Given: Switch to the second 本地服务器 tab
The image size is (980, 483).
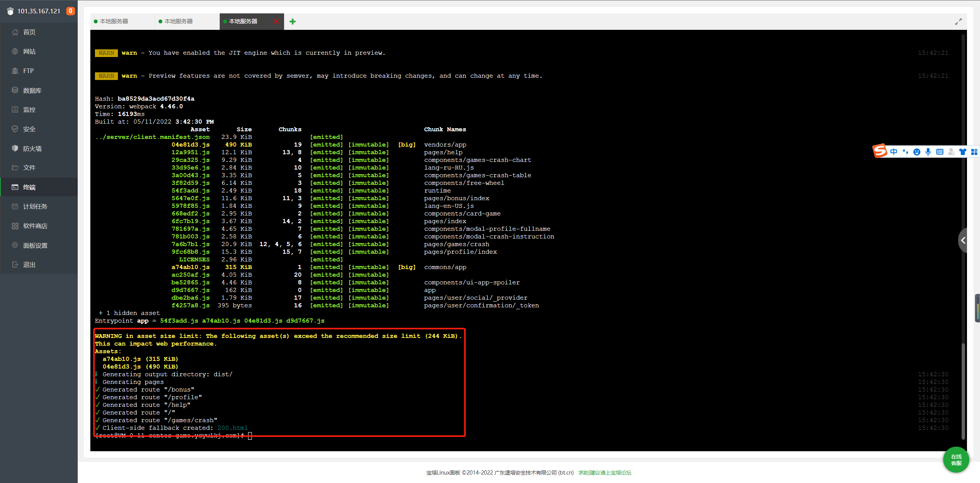Looking at the screenshot, I should 179,21.
